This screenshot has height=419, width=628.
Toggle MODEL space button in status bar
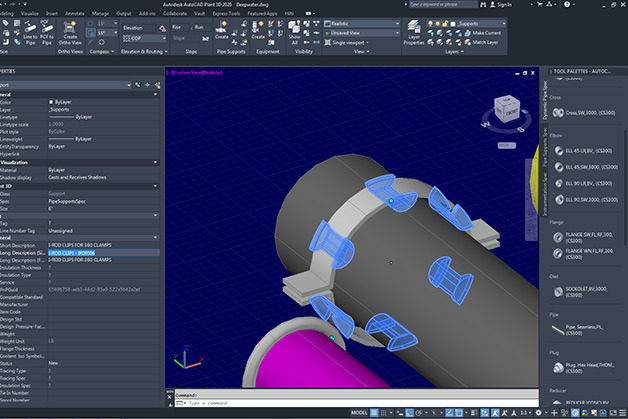361,411
